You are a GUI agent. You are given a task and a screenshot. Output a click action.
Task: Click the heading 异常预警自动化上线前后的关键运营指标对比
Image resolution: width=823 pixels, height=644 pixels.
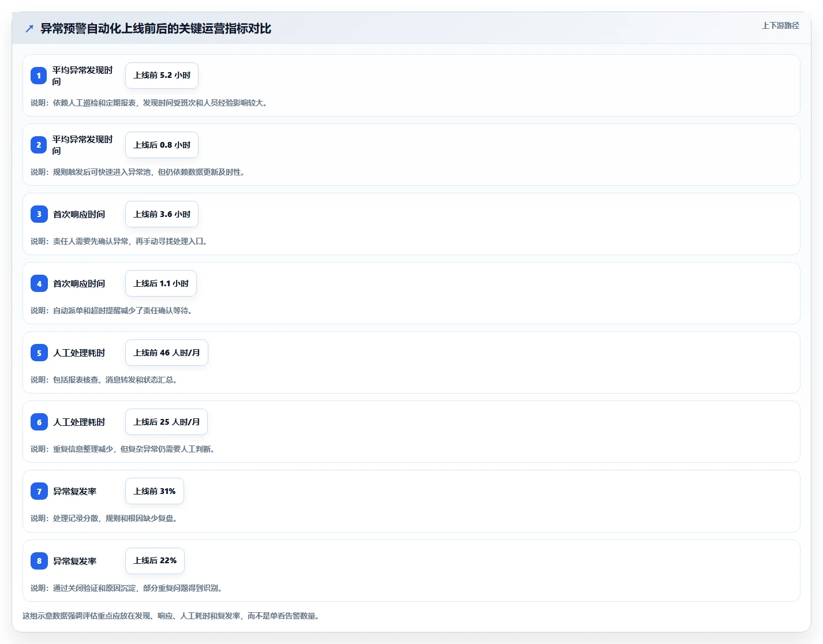156,28
